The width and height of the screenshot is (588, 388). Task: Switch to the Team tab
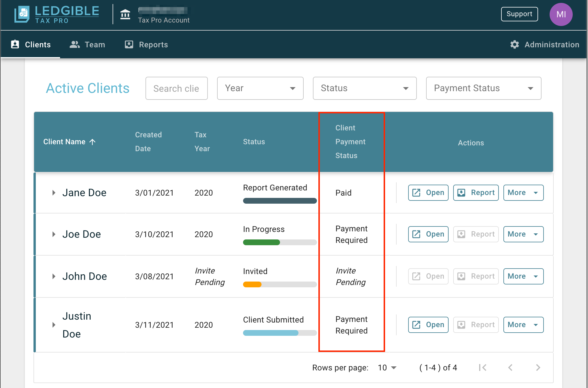pos(87,44)
